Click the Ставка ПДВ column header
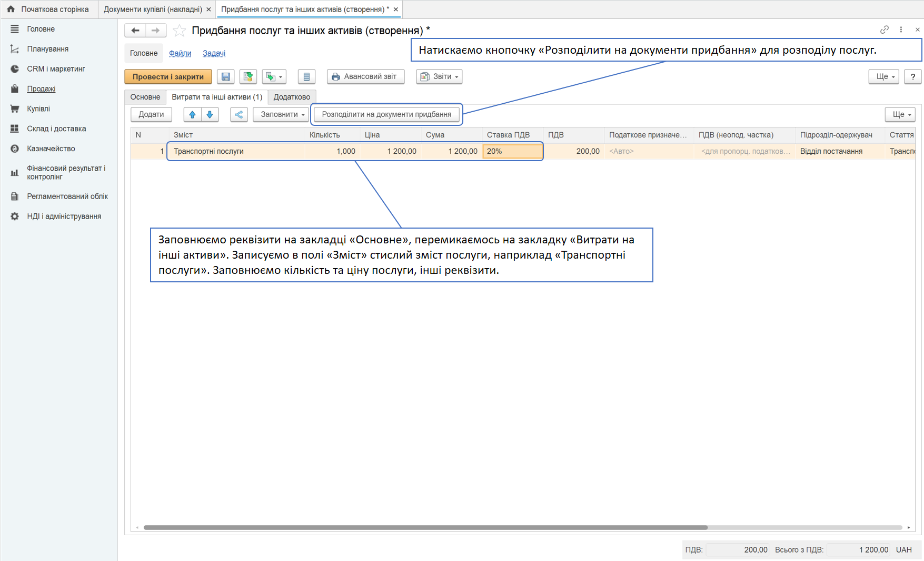This screenshot has width=924, height=561. (512, 135)
